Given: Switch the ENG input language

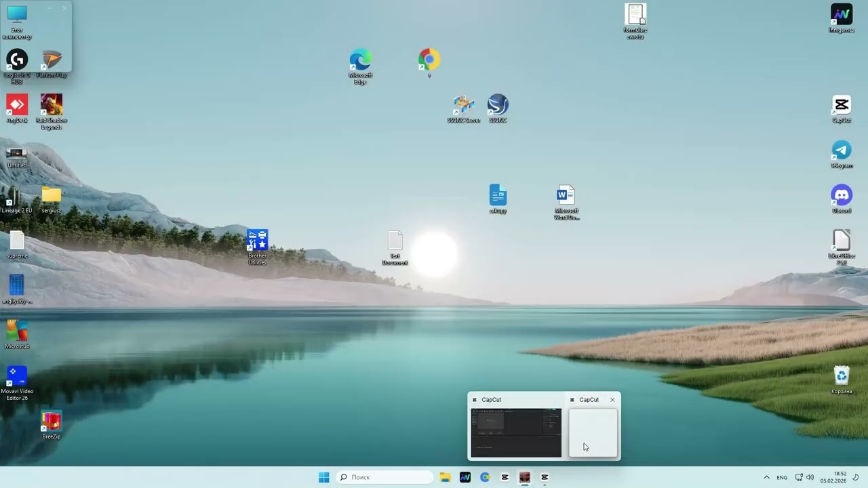Looking at the screenshot, I should (x=782, y=477).
